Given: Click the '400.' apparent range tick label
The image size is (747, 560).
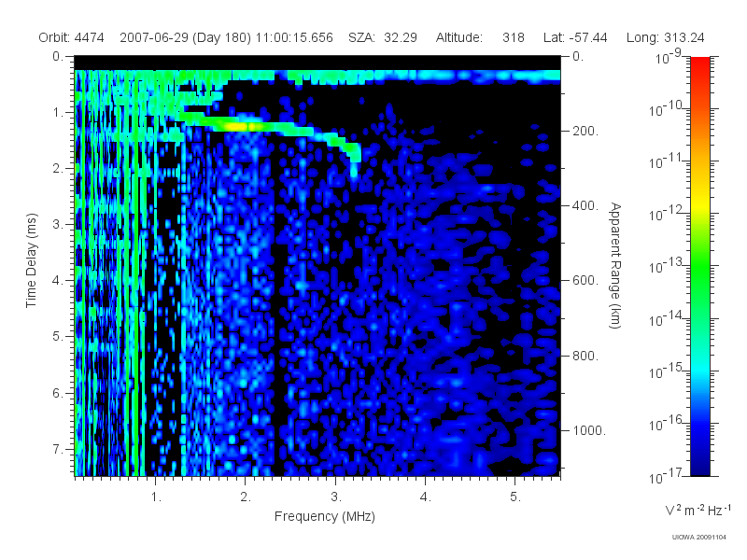Looking at the screenshot, I should click(x=585, y=205).
